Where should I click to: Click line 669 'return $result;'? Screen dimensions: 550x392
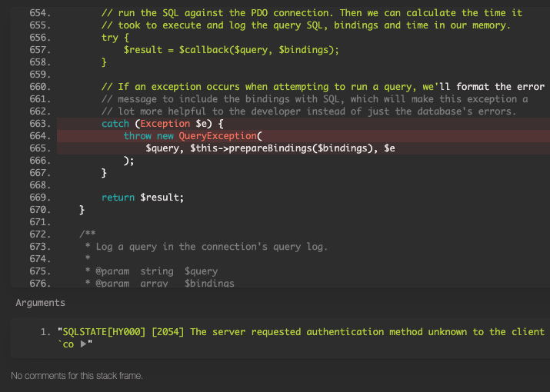click(142, 198)
